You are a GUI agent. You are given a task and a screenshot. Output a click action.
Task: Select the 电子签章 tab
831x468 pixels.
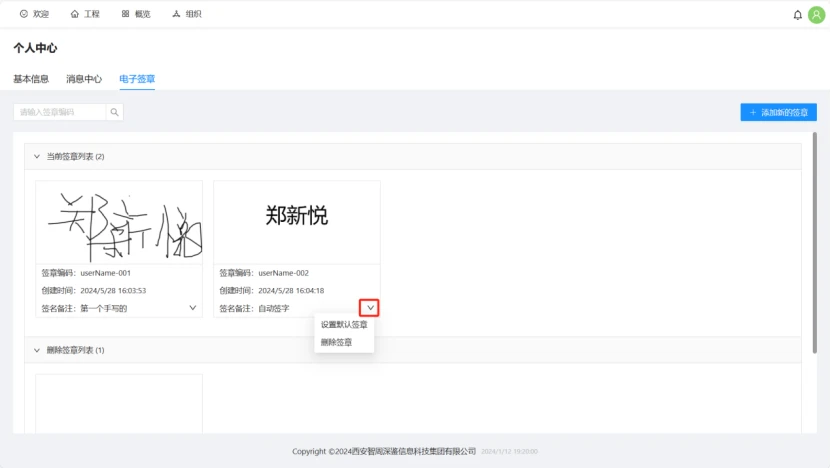coord(137,79)
